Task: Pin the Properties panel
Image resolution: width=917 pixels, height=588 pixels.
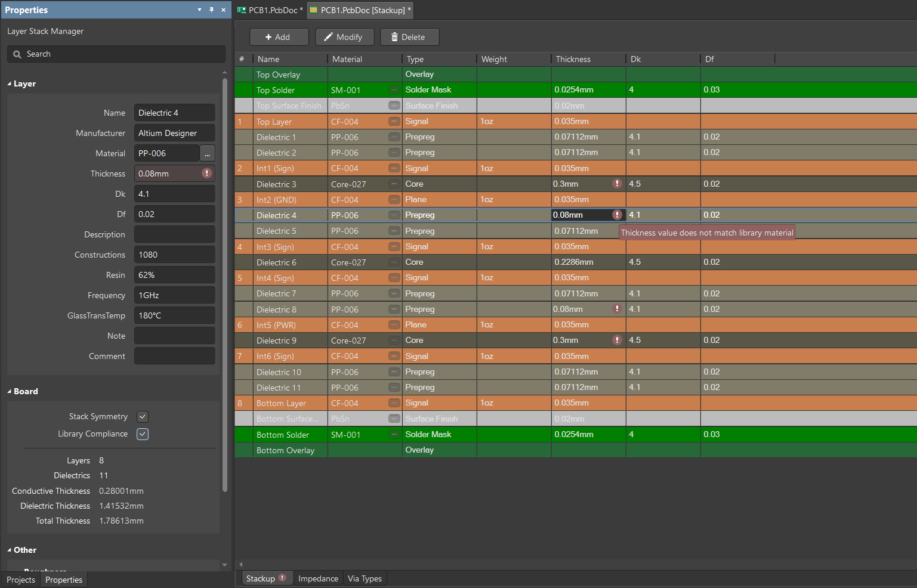Action: 211,10
